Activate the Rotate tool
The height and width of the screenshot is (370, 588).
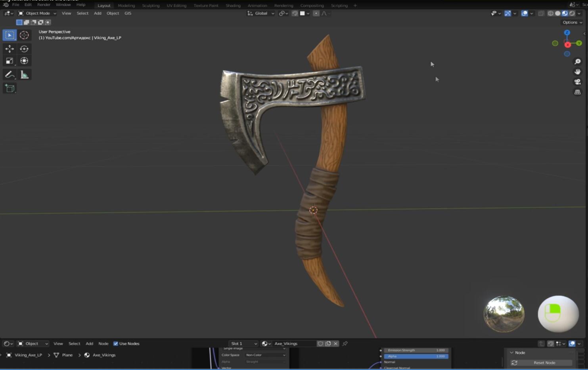click(x=24, y=49)
